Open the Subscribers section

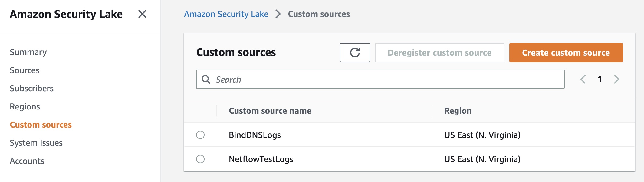[x=31, y=89]
